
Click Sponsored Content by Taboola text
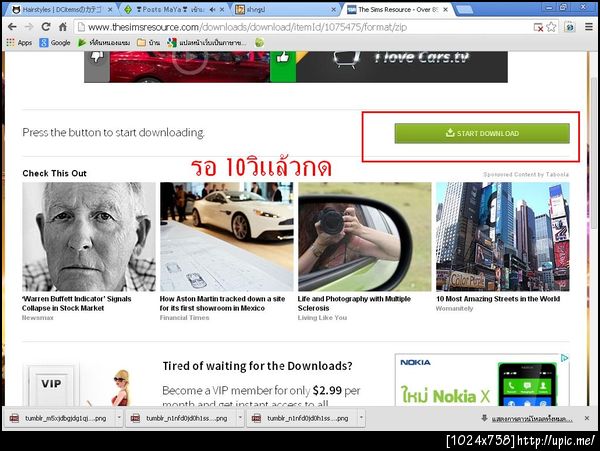point(526,174)
